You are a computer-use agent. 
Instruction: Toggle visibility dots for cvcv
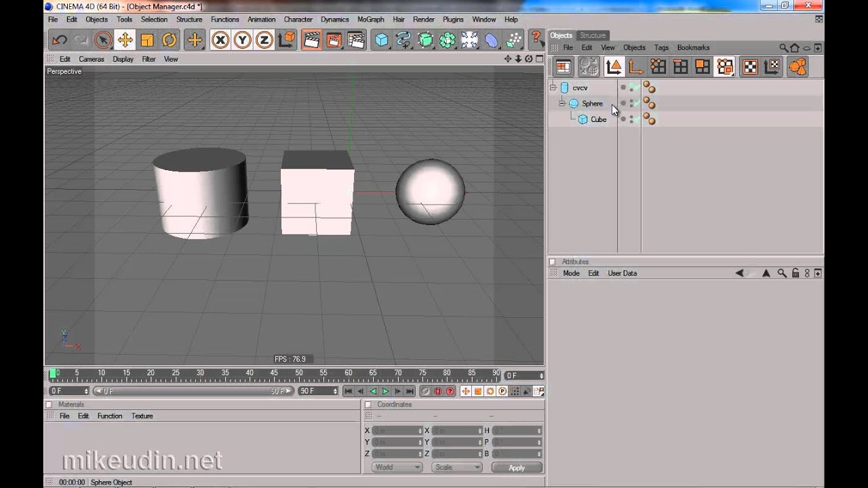click(x=631, y=87)
